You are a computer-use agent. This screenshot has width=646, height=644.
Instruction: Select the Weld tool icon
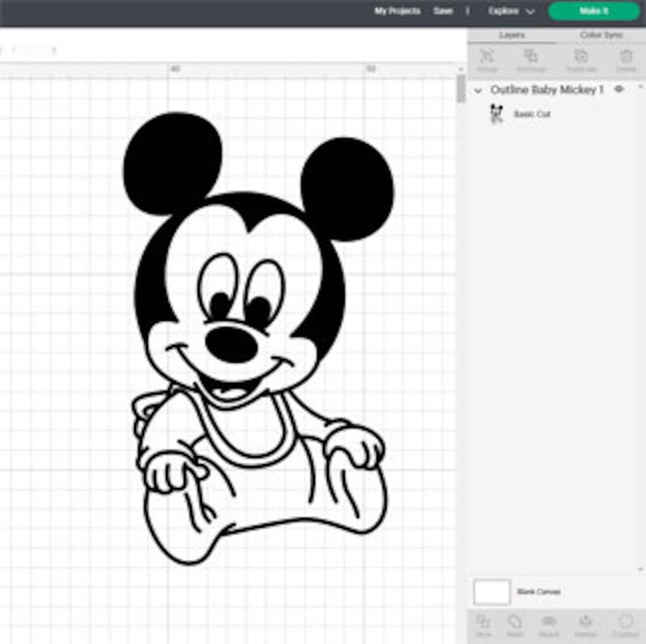pyautogui.click(x=515, y=624)
